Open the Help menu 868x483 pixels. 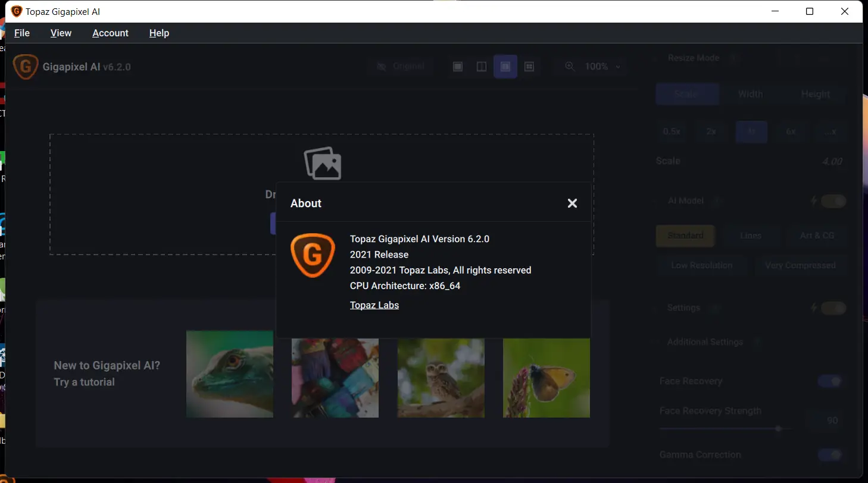coord(159,33)
